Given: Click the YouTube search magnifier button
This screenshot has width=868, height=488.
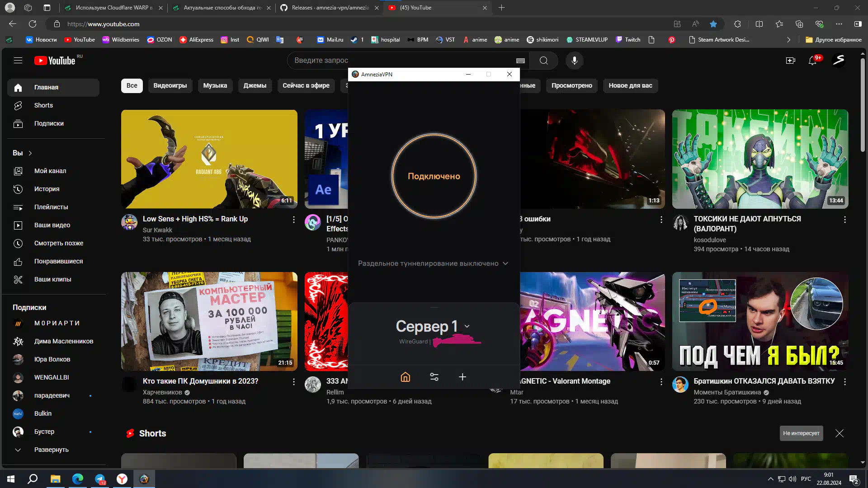Looking at the screenshot, I should pyautogui.click(x=543, y=60).
